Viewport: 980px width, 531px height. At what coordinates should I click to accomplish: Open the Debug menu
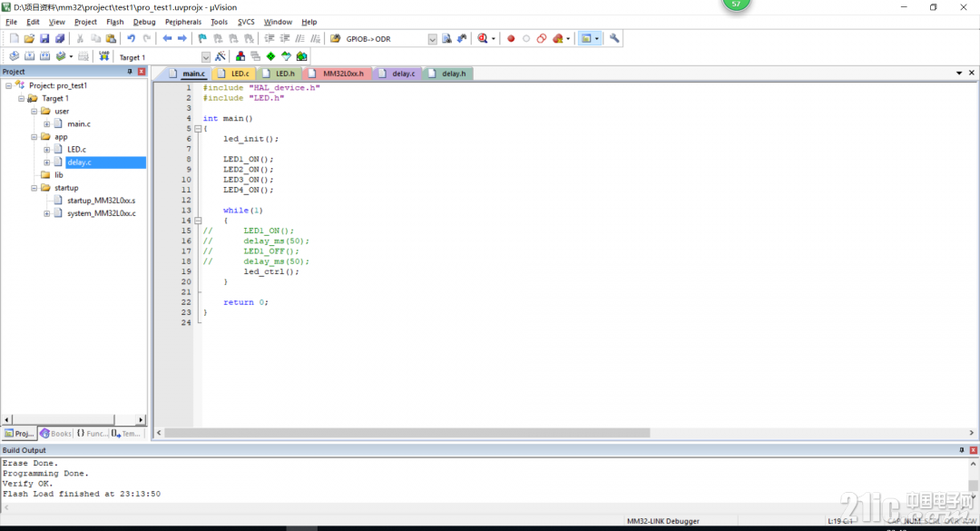point(144,22)
